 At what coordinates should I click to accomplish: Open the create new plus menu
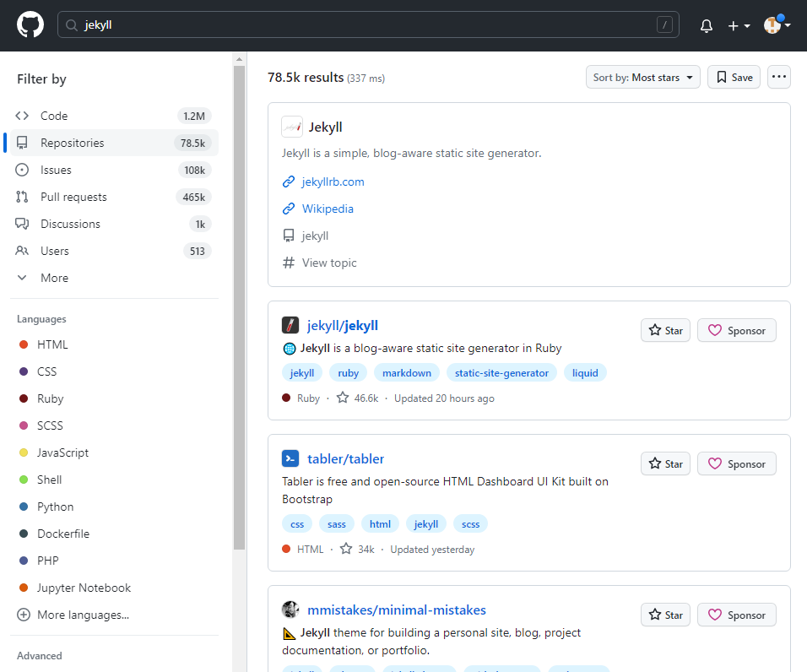click(x=739, y=25)
